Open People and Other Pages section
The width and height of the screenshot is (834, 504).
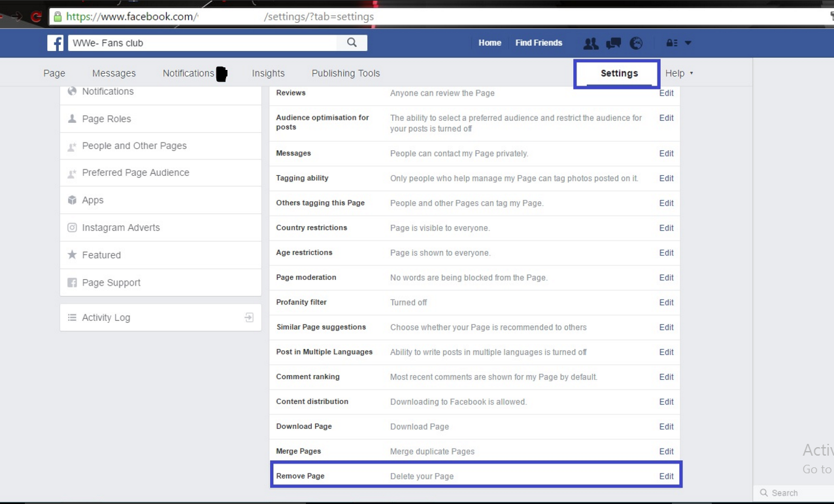point(161,146)
